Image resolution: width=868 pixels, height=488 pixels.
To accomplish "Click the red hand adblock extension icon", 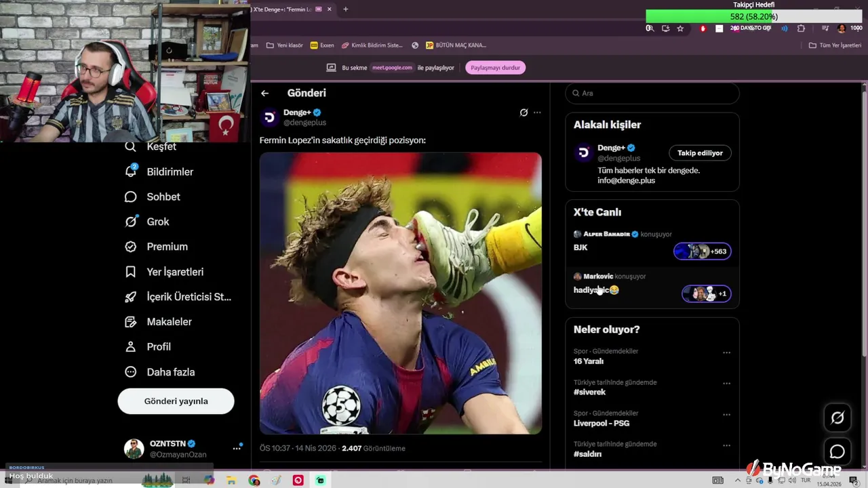I will (x=703, y=28).
